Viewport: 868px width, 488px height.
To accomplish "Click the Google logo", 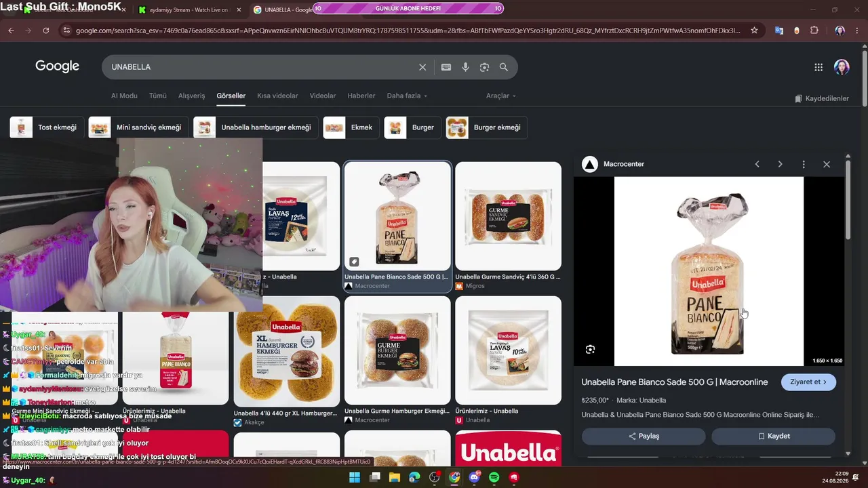I will click(x=58, y=66).
